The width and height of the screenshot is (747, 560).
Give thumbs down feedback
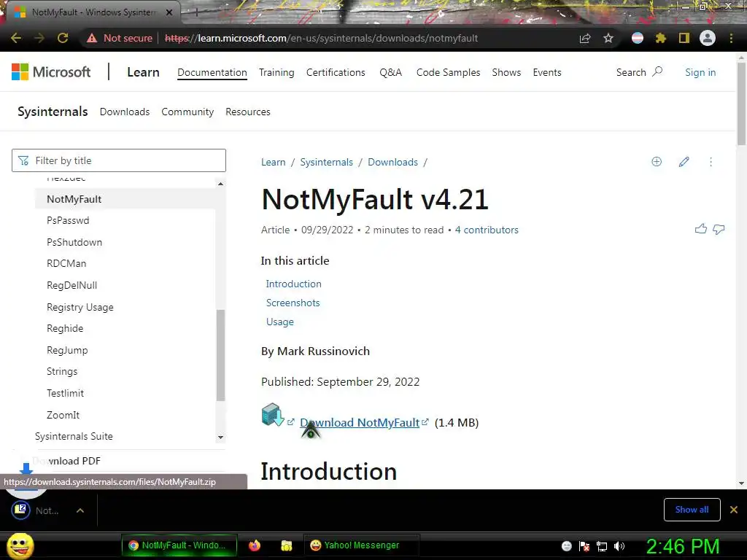(719, 230)
